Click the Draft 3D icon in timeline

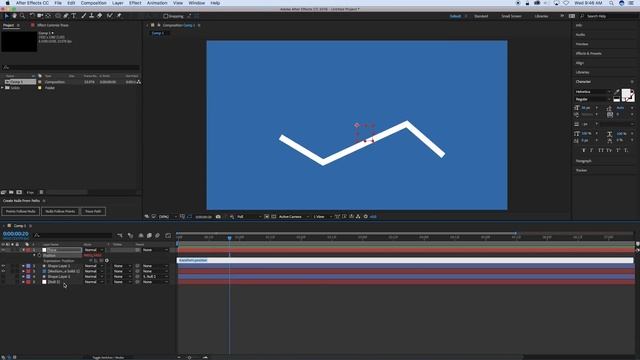click(131, 236)
